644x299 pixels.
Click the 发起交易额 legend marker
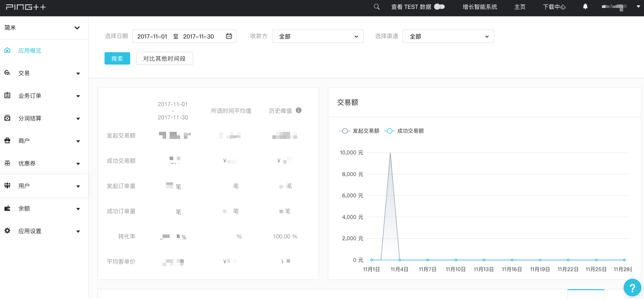coord(345,131)
